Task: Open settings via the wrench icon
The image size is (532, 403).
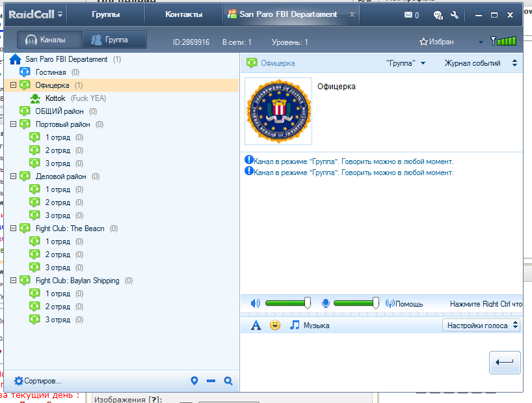Action: 455,15
